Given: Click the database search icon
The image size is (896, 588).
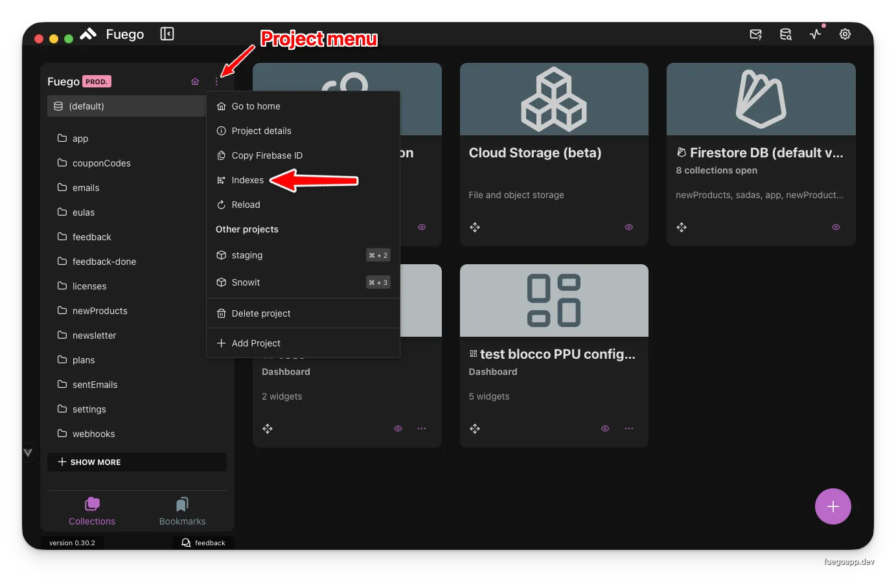Looking at the screenshot, I should [x=785, y=34].
